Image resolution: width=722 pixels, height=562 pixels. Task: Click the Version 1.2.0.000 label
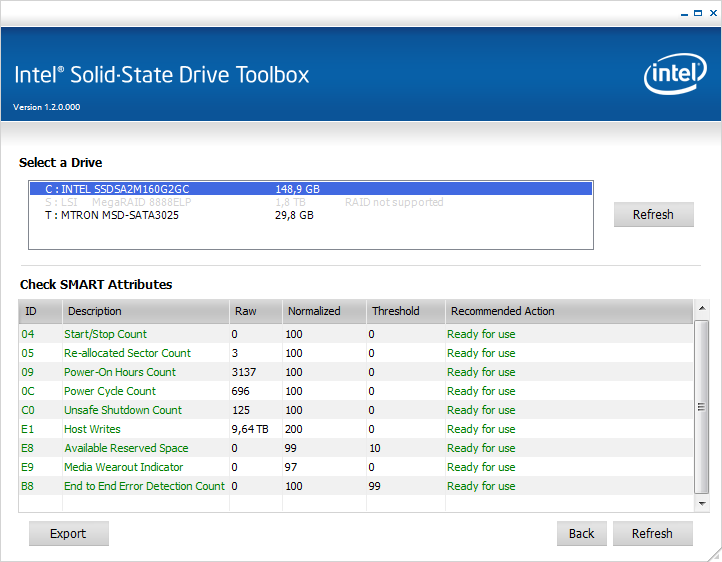coord(47,107)
